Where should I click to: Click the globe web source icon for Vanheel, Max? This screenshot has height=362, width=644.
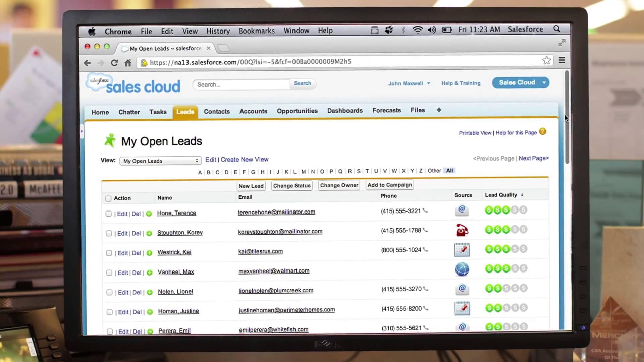pos(462,269)
